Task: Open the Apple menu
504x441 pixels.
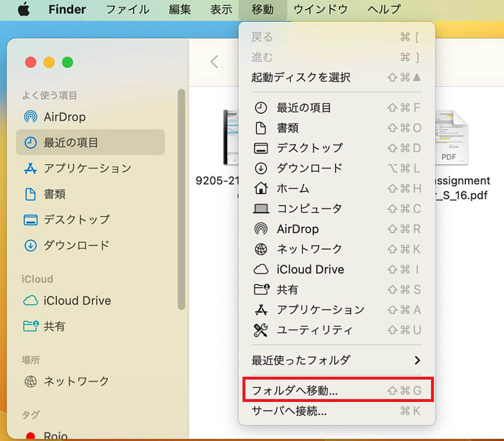Action: click(24, 10)
